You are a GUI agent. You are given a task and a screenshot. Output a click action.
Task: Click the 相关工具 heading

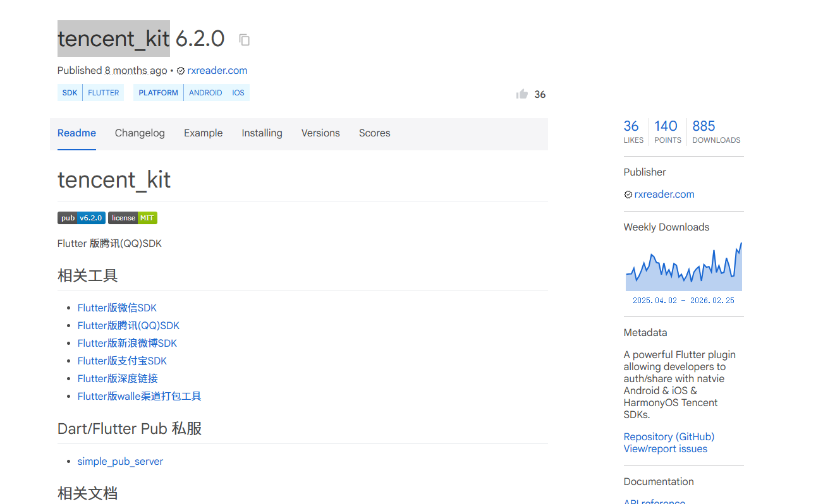click(x=87, y=276)
